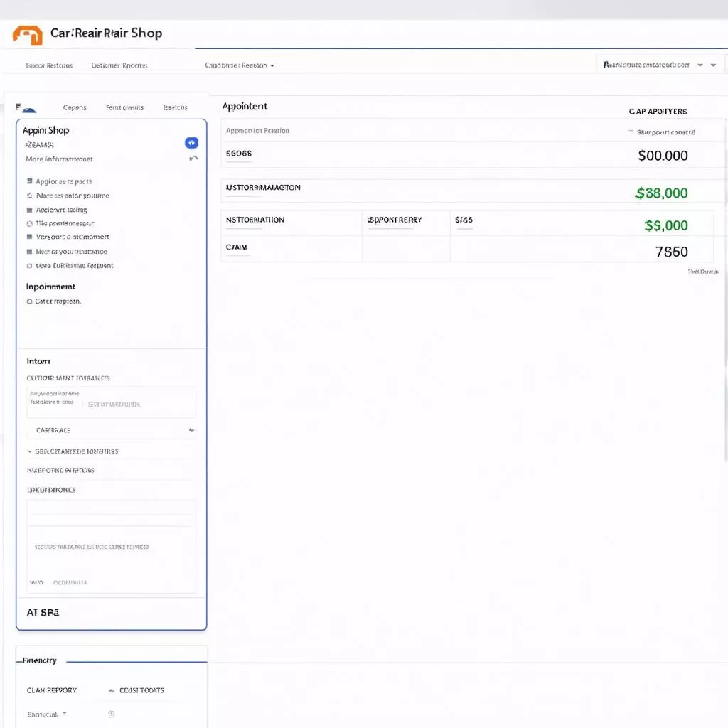Click the large empty text area in sidebar
Screen dimensions: 728x728
(x=111, y=546)
